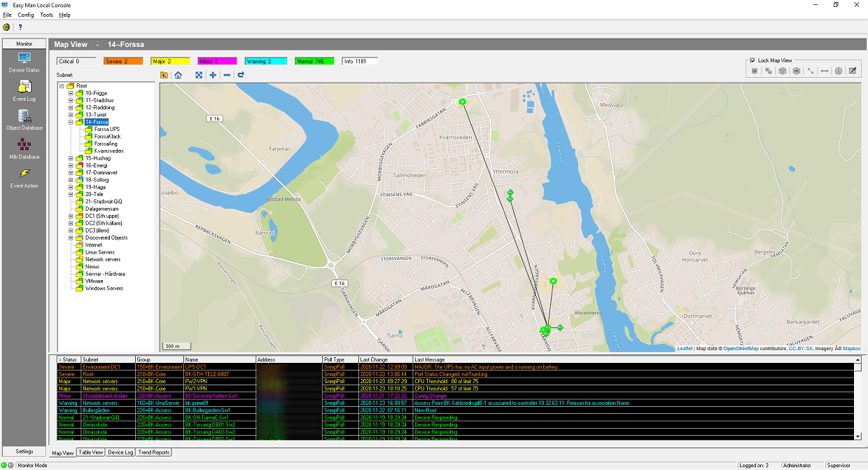The height and width of the screenshot is (470, 868).
Task: Switch to the Table View tab
Action: [91, 452]
